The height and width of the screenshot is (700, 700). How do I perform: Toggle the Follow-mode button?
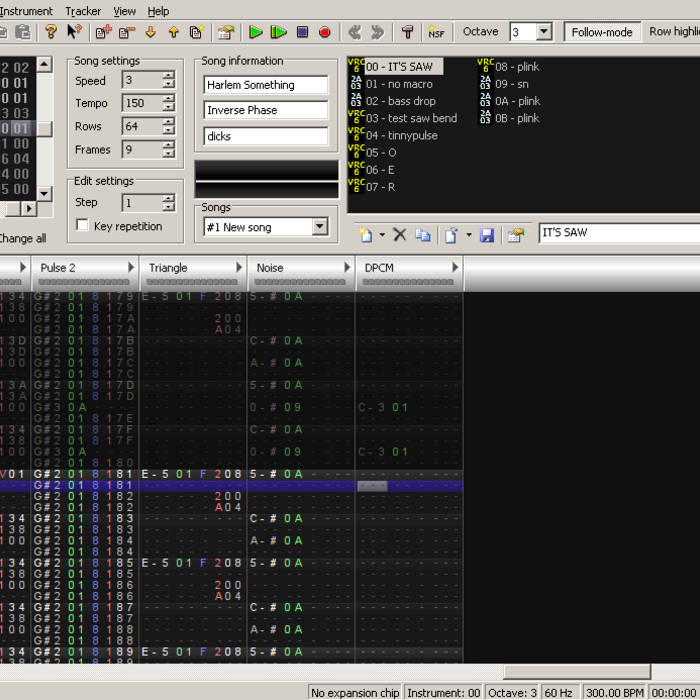click(602, 32)
